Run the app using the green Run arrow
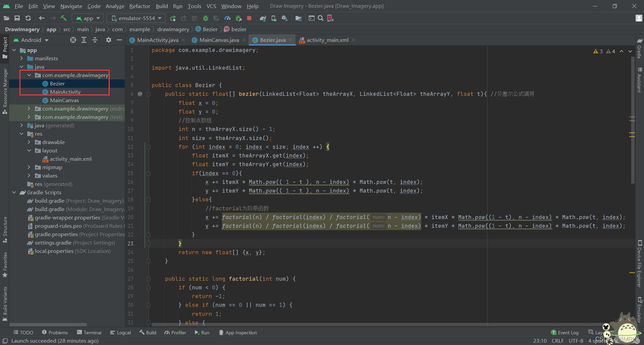Viewport: 644px width, 345px height. click(x=173, y=18)
